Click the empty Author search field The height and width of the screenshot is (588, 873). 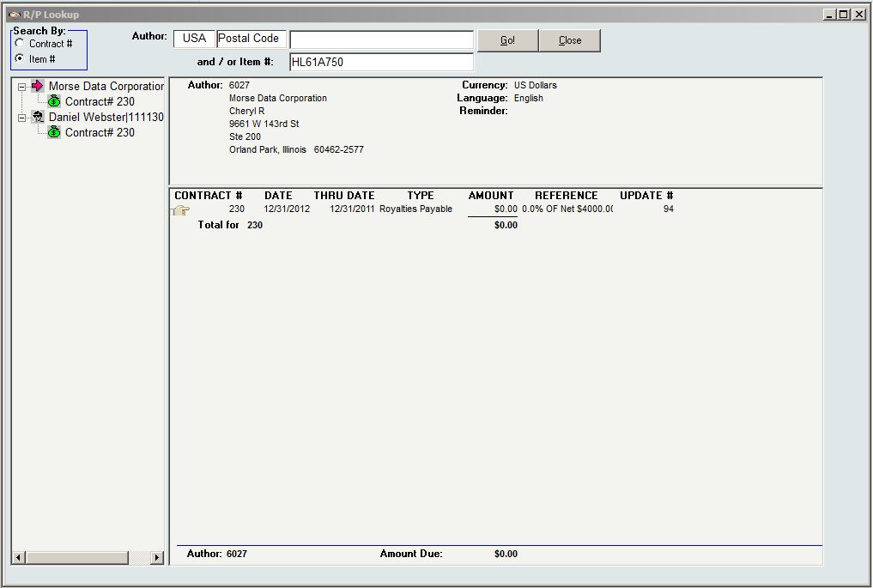[x=381, y=39]
